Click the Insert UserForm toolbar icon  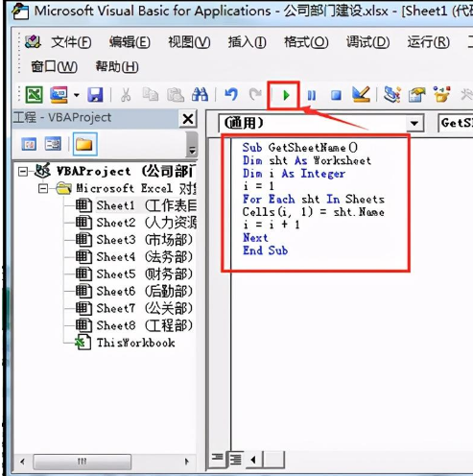[59, 95]
